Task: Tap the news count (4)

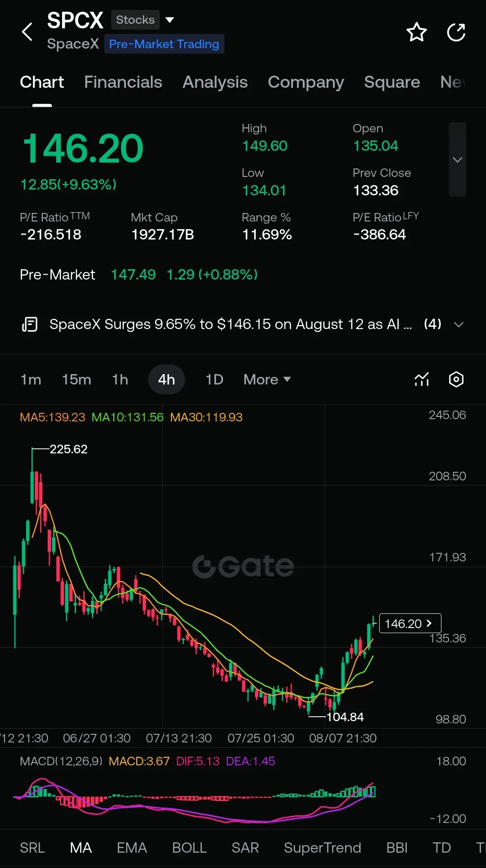Action: coord(432,324)
